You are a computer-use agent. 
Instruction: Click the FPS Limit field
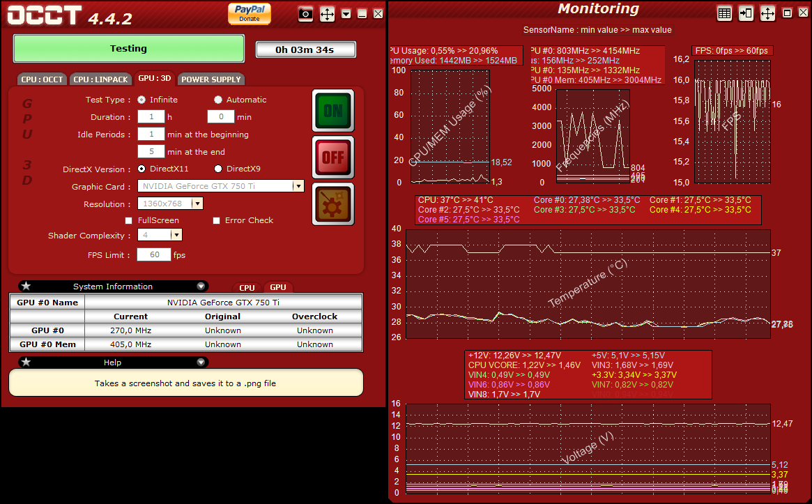point(154,255)
